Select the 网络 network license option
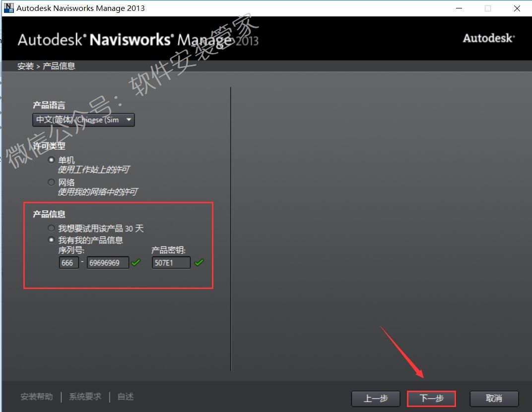Image resolution: width=532 pixels, height=412 pixels. pyautogui.click(x=51, y=182)
